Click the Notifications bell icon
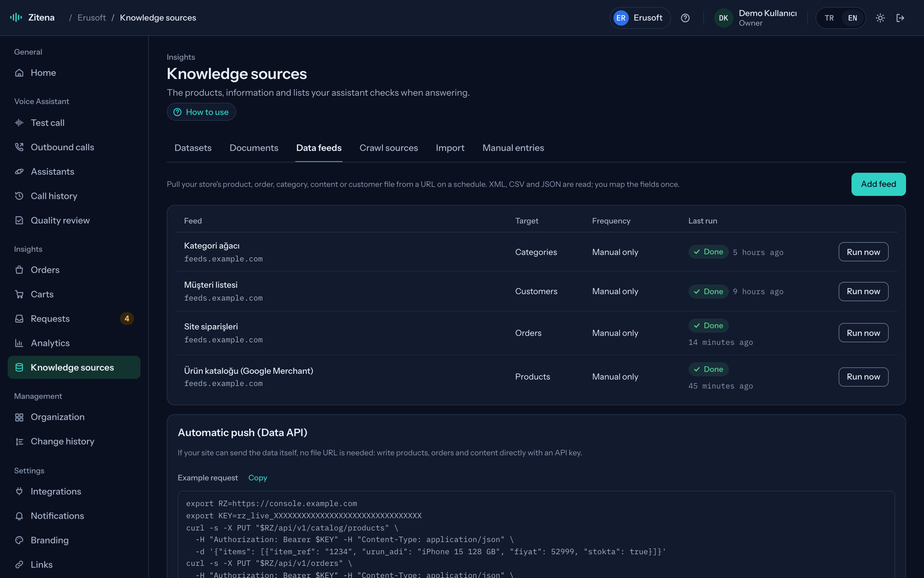This screenshot has width=924, height=578. pyautogui.click(x=19, y=516)
